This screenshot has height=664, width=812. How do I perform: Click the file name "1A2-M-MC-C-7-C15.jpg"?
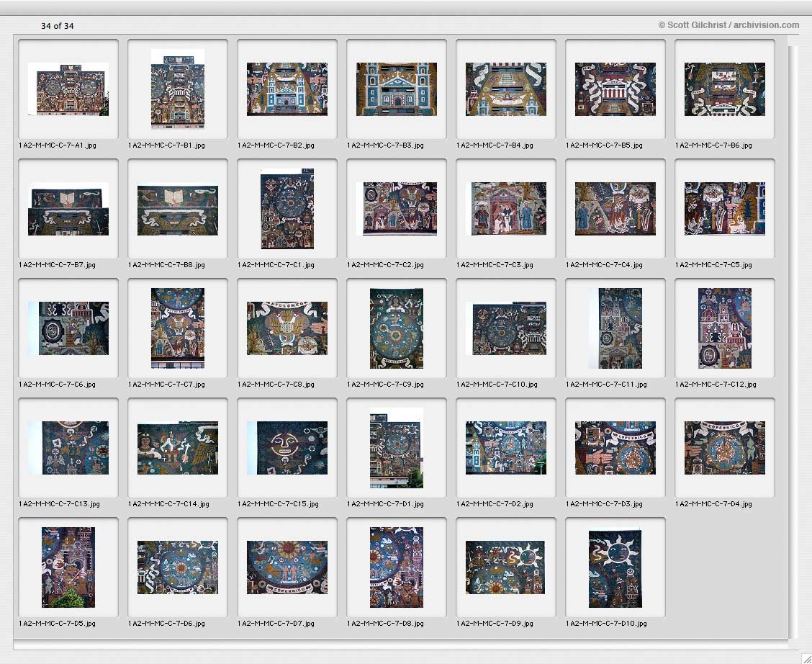pos(278,504)
